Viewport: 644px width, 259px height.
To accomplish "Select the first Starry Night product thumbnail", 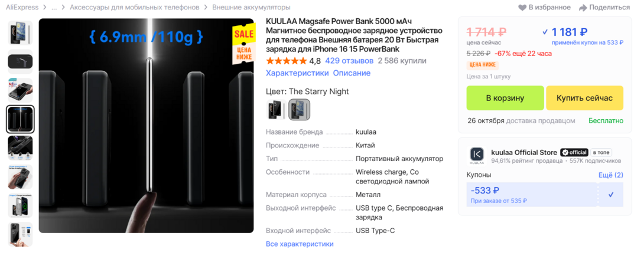I will click(20, 33).
